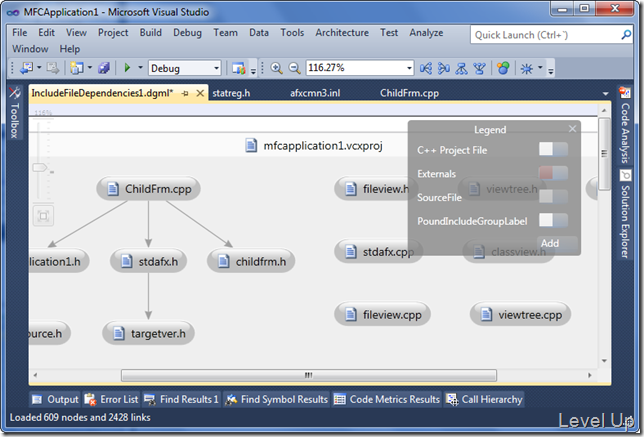The width and height of the screenshot is (644, 437).
Task: Close the Legend panel
Action: click(x=572, y=129)
